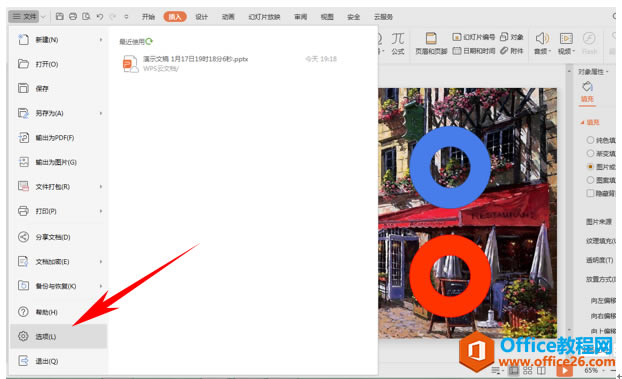Select 打开(O) in the file menu
The image size is (622, 379).
59,64
